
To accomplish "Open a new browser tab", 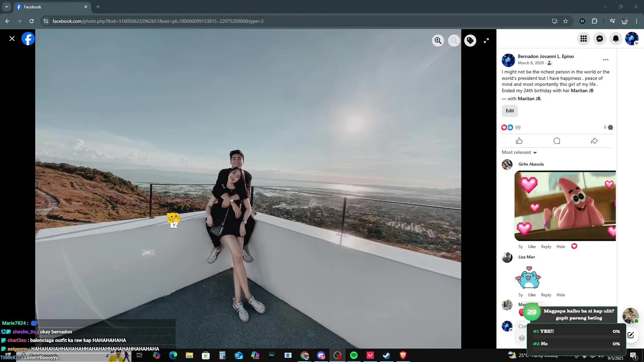I will [98, 7].
